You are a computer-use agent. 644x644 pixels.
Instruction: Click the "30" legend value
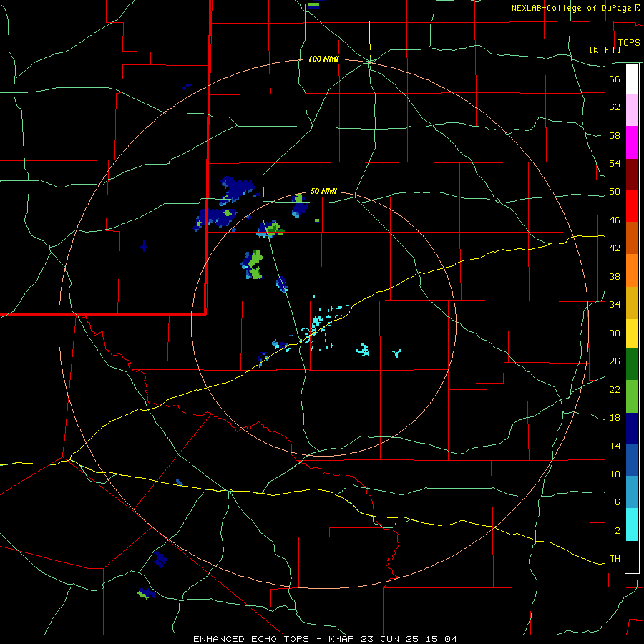tap(615, 333)
